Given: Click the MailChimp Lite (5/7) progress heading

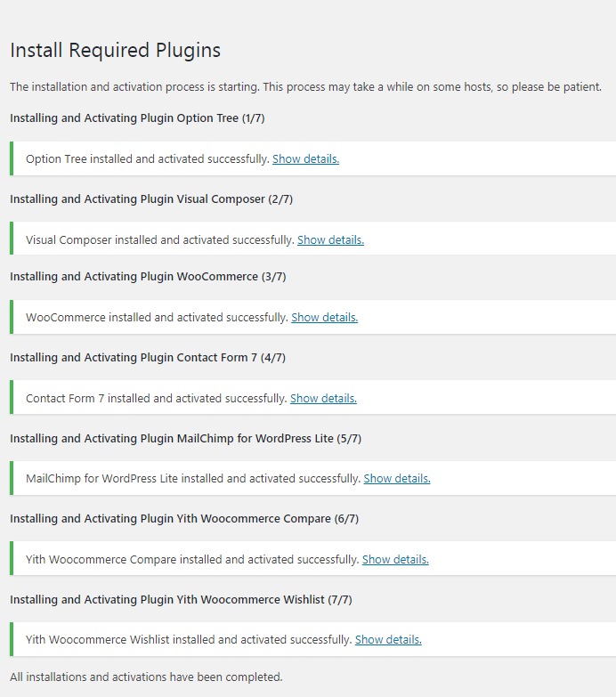Looking at the screenshot, I should tap(185, 439).
